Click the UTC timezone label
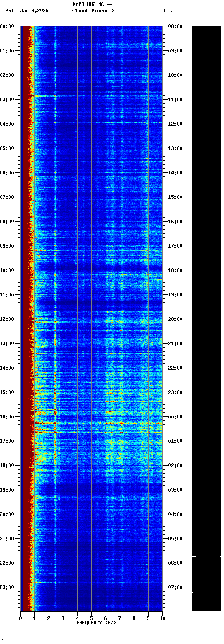This screenshot has height=644, width=224. coord(168,11)
